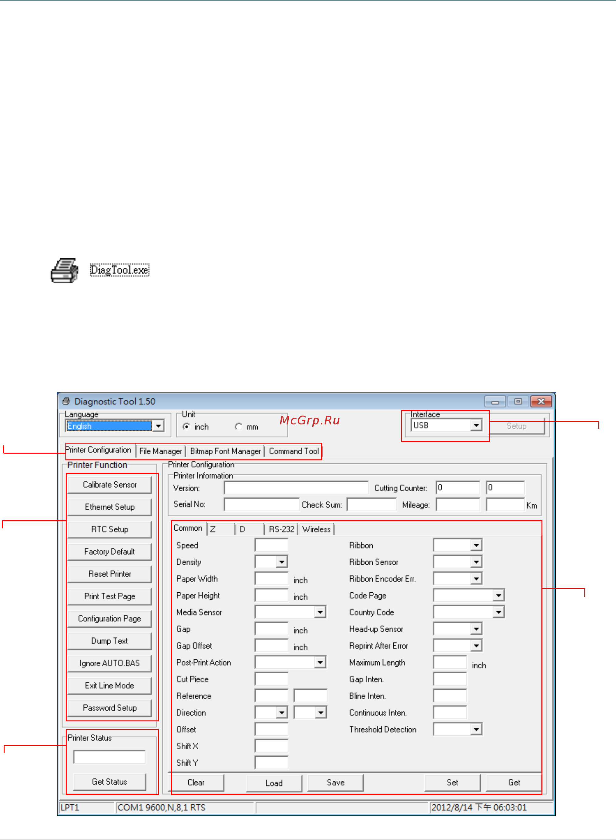Click the Cut Piece input field

point(271,679)
